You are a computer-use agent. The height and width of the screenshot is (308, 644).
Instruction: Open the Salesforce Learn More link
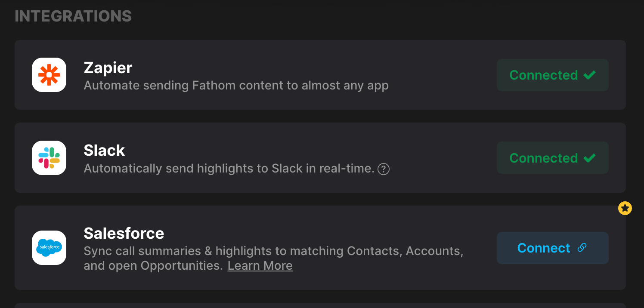(x=260, y=266)
